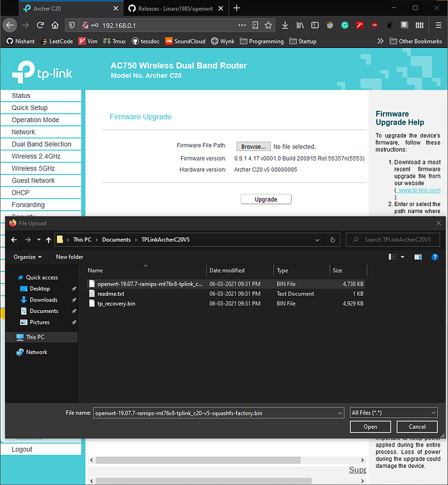Image resolution: width=448 pixels, height=485 pixels.
Task: Open the www.tp-link.com help link
Action: (419, 190)
